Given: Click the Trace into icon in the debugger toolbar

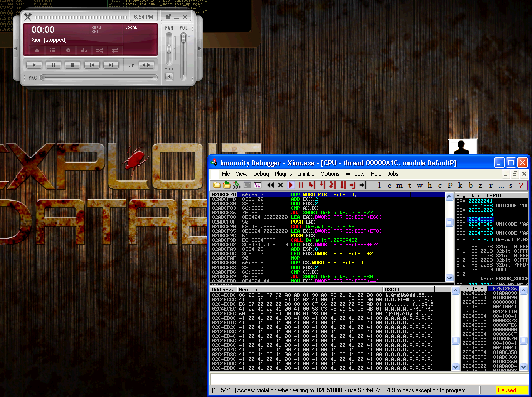Looking at the screenshot, I should click(333, 185).
